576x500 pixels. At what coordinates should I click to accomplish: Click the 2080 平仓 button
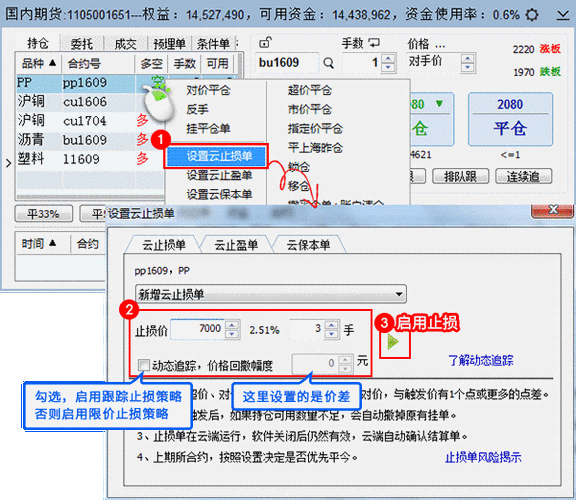click(x=510, y=119)
